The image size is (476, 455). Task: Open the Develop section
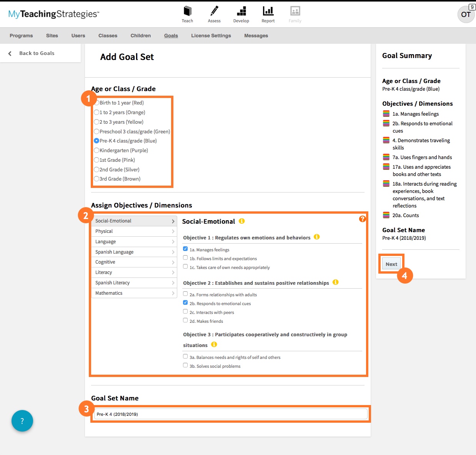point(241,13)
